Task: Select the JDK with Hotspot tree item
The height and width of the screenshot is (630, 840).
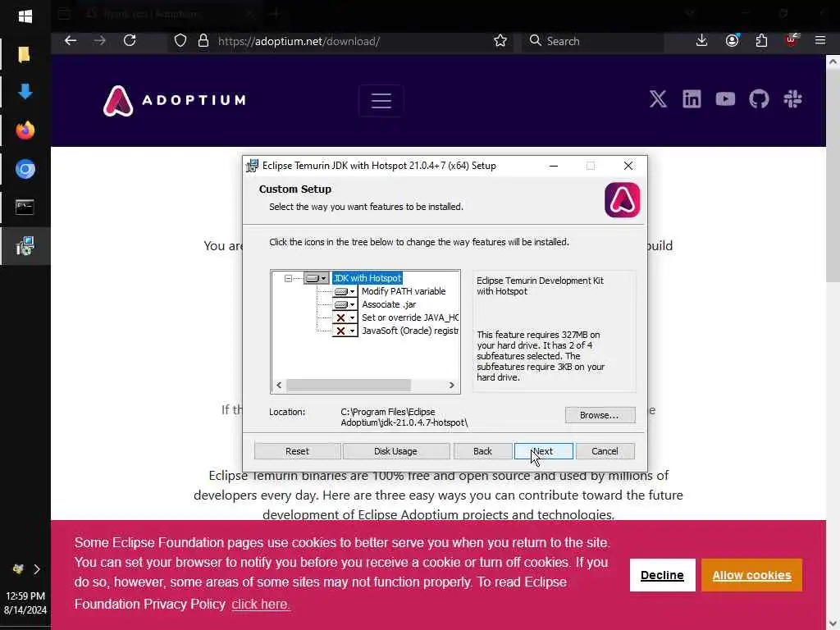Action: point(367,278)
